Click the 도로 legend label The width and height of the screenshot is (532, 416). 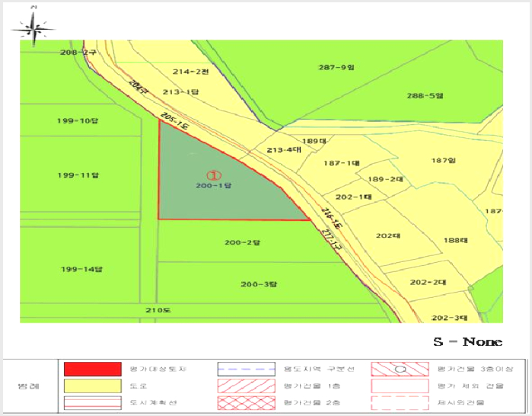[139, 386]
